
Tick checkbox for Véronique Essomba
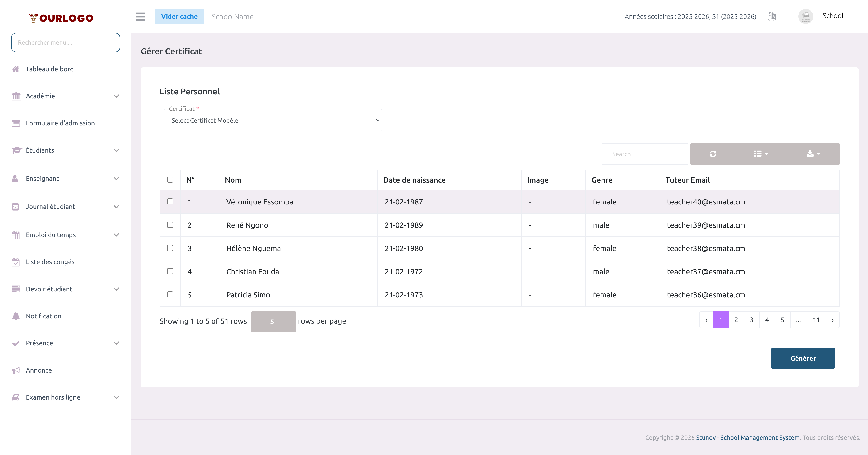click(x=170, y=201)
